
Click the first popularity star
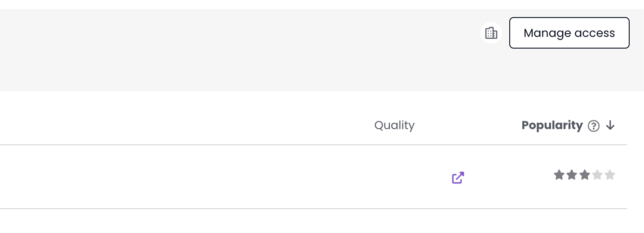(559, 175)
